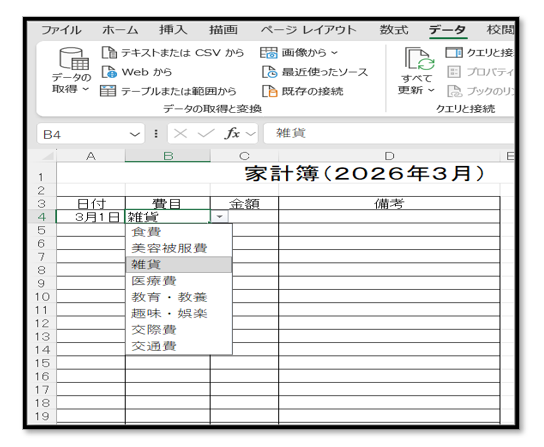Click formula bar confirm checkmark icon
544x447 pixels.
206,133
